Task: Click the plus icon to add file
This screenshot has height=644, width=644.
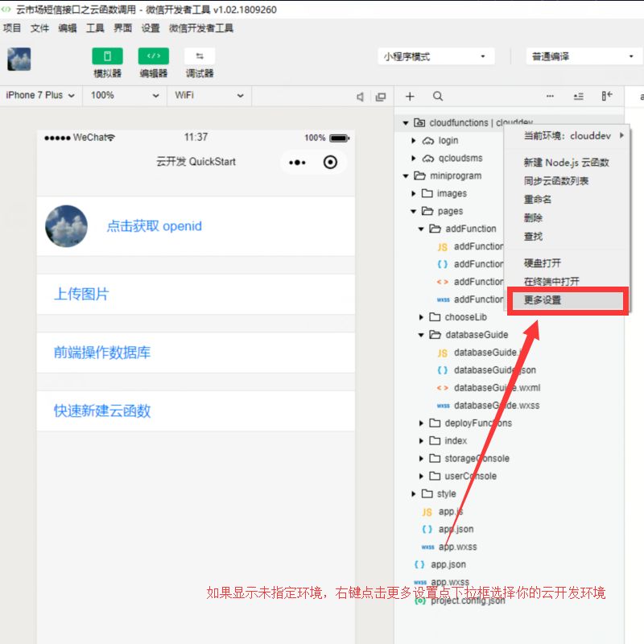Action: tap(410, 96)
